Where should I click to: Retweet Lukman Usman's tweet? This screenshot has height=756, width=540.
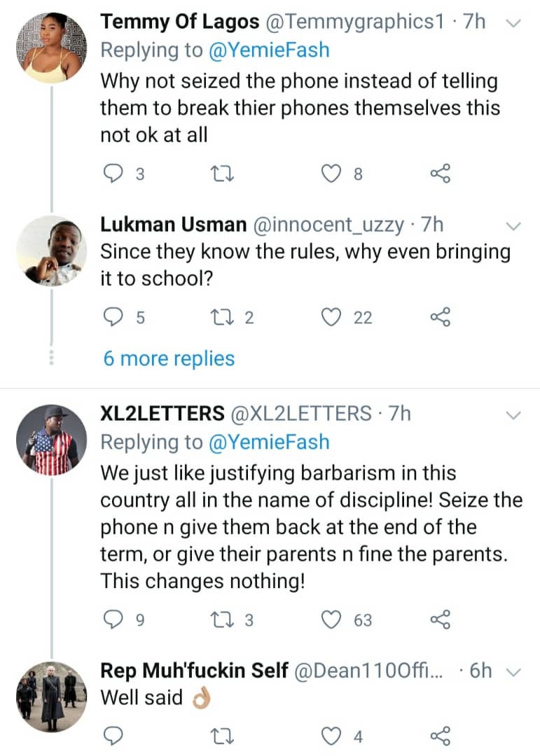[223, 318]
